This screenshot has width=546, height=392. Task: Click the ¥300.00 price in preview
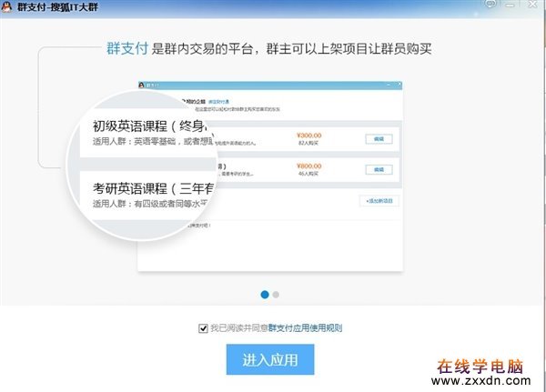pos(308,136)
